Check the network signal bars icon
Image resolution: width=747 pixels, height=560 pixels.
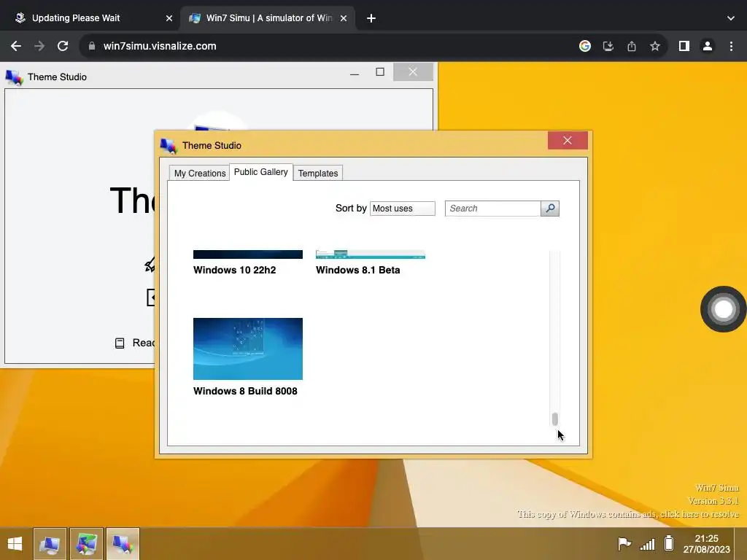click(647, 543)
